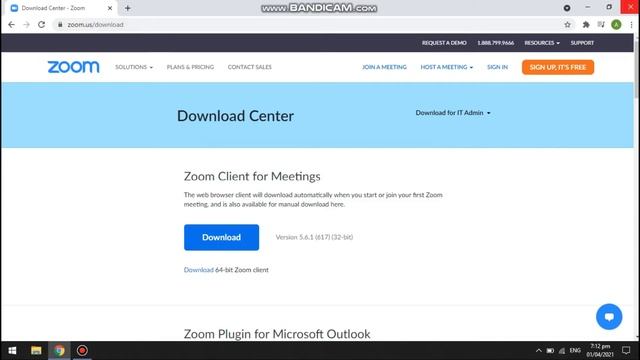The height and width of the screenshot is (360, 640).
Task: Click Sign Up, It's Free button
Action: pyautogui.click(x=558, y=67)
